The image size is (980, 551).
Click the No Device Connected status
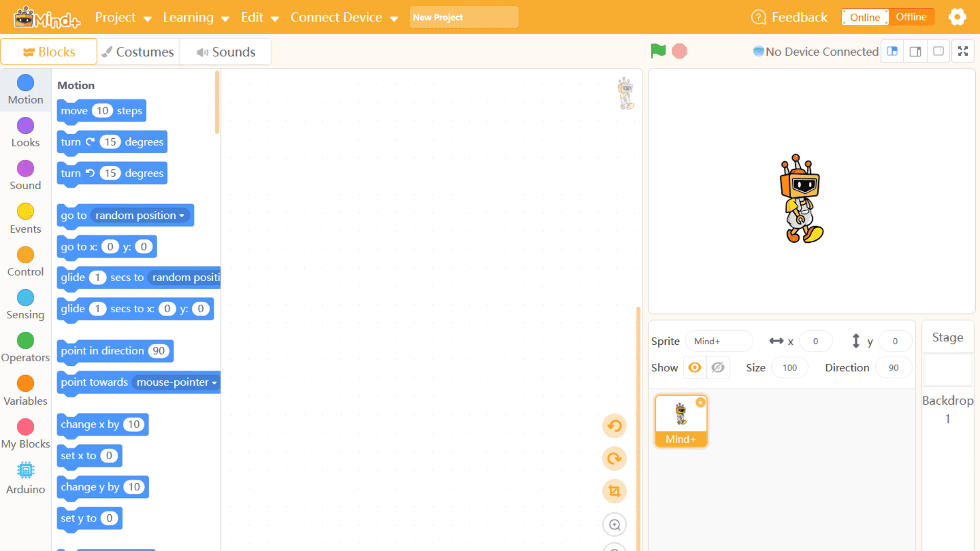(816, 52)
